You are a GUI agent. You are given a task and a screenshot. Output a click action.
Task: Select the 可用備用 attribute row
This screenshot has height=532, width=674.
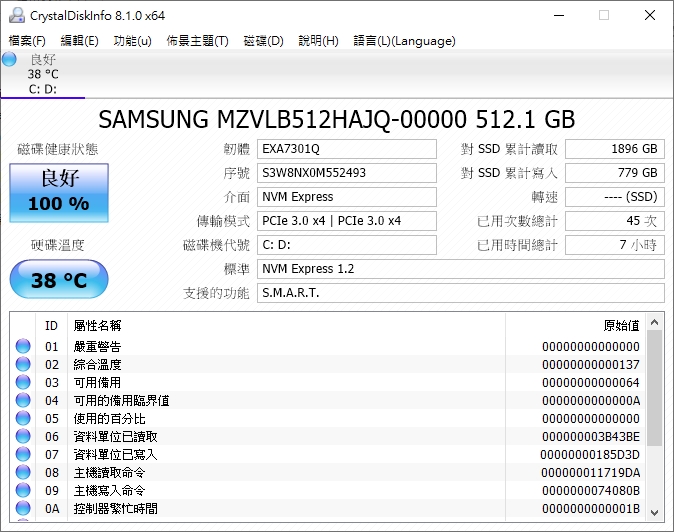328,382
